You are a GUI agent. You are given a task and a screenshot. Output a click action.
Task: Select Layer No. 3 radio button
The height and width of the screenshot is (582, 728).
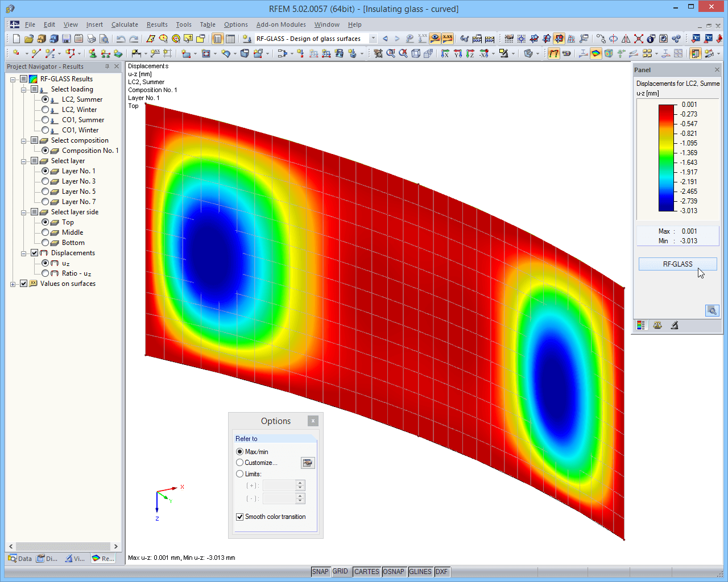point(45,181)
